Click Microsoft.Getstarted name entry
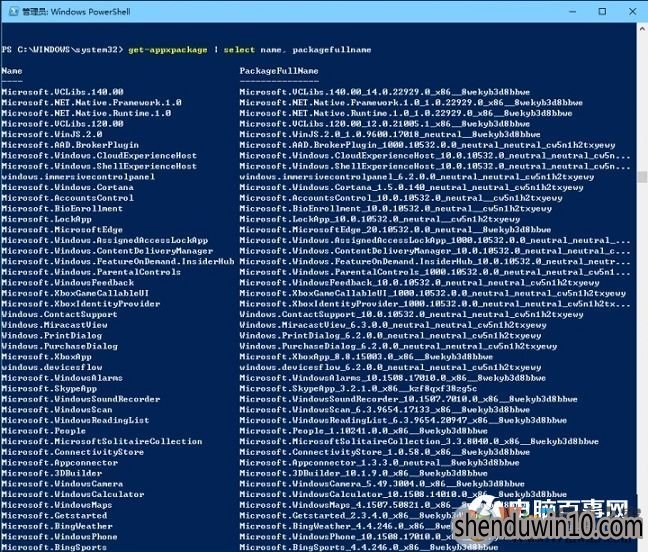Screen dimensions: 648x552 click(x=54, y=516)
